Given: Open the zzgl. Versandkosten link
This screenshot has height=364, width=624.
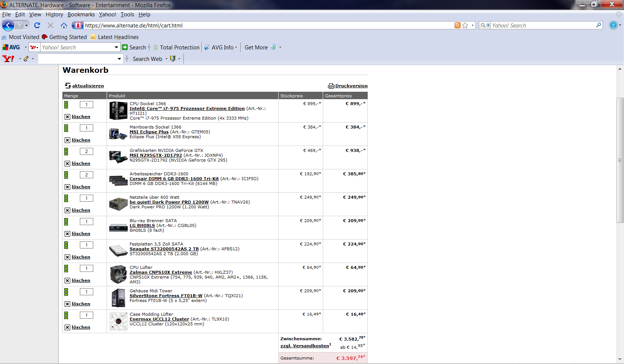Looking at the screenshot, I should 305,346.
